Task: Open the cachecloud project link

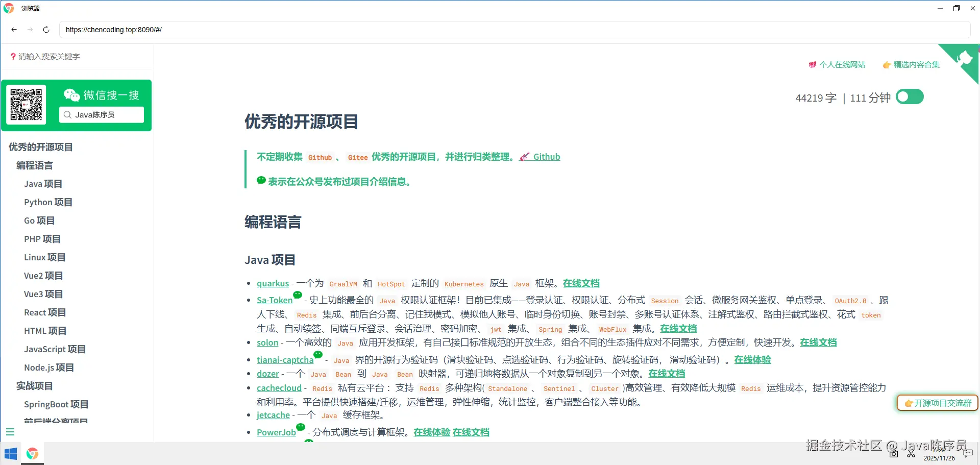Action: coord(279,388)
